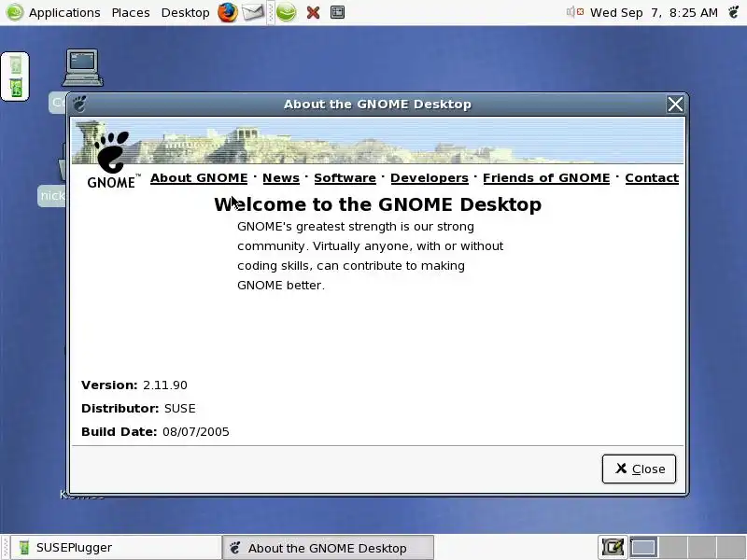Select About the GNOME Desktop taskbar entry

pyautogui.click(x=329, y=548)
